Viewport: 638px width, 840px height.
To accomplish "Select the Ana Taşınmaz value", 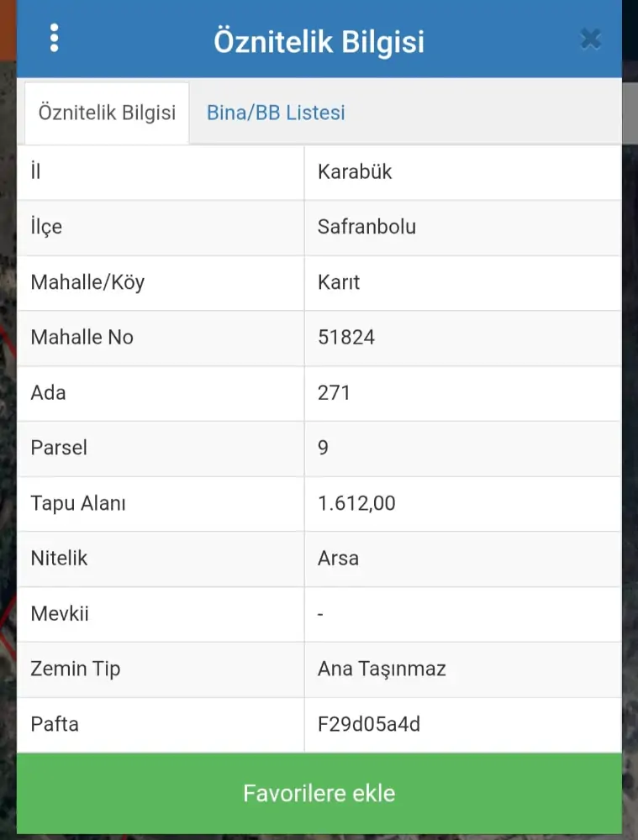I will pos(382,669).
